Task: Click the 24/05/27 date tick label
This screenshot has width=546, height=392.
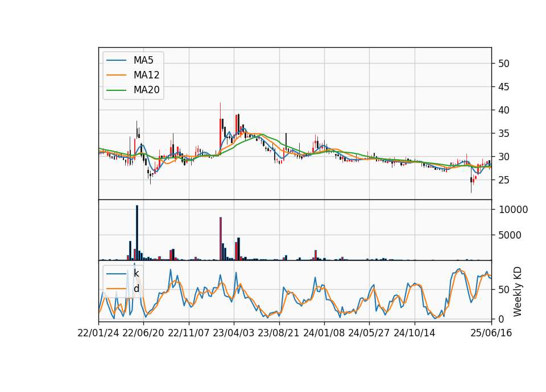Action: pos(369,333)
